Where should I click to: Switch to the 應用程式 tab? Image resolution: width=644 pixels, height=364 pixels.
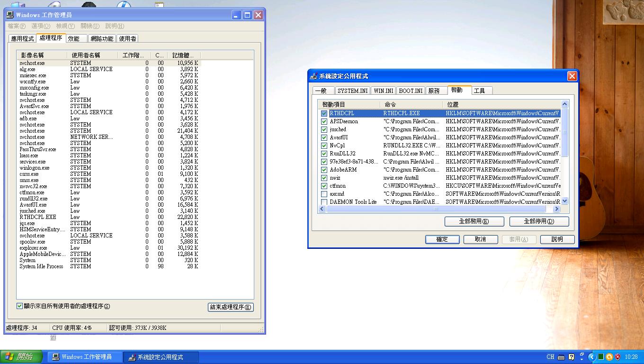(22, 39)
